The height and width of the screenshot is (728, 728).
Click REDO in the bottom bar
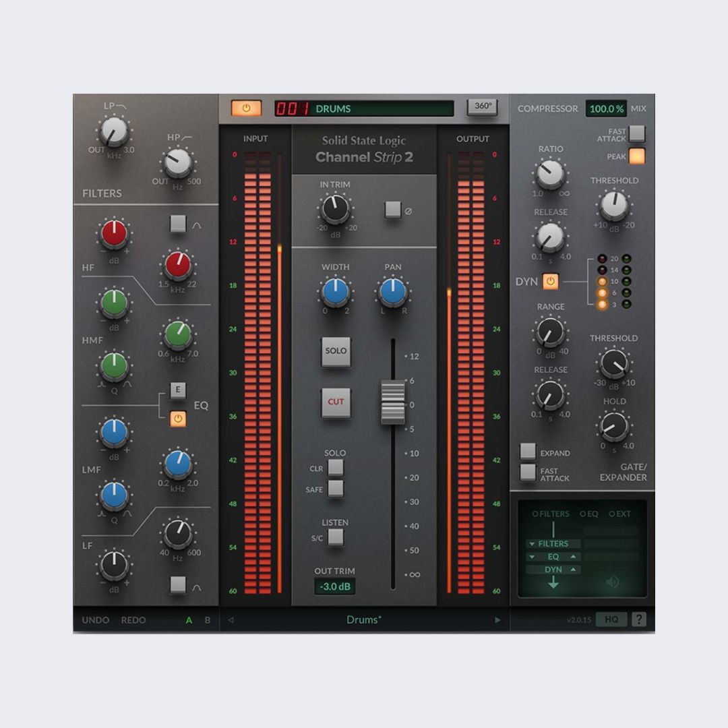point(133,620)
